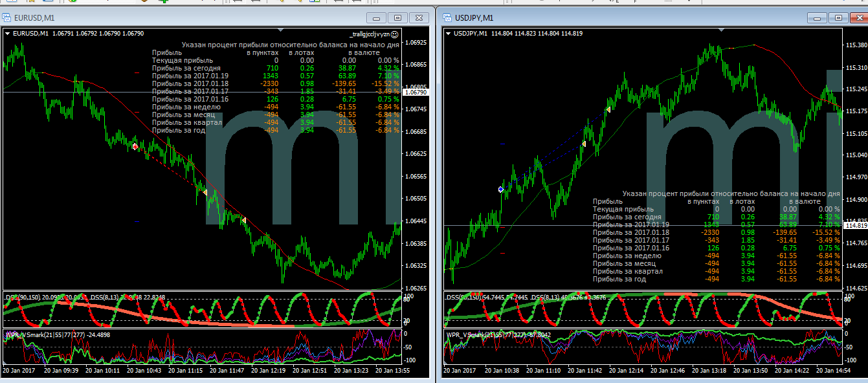Screen dimensions: 868x383
Task: Minimize the EURUSD,M1 chart window
Action: pos(377,18)
